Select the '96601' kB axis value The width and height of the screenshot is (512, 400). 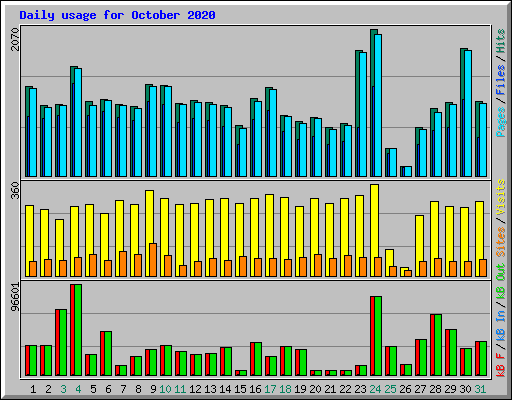pos(15,297)
